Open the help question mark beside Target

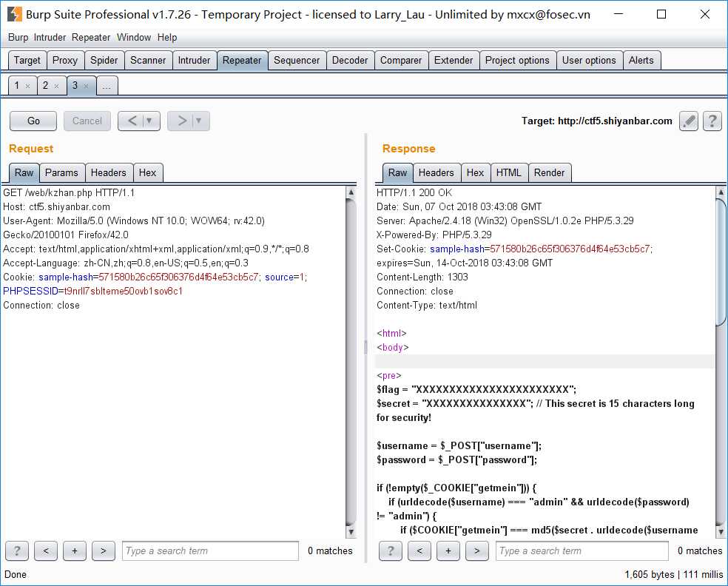point(712,121)
